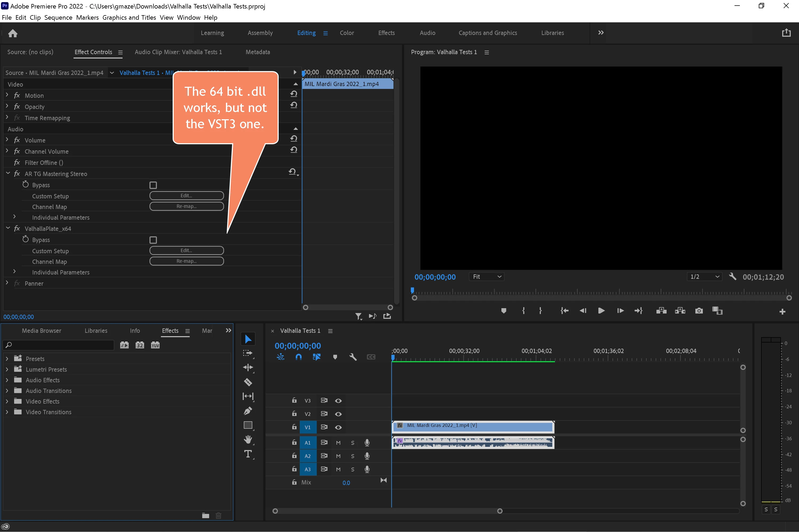
Task: Expand the Audio Effects folder
Action: point(7,380)
